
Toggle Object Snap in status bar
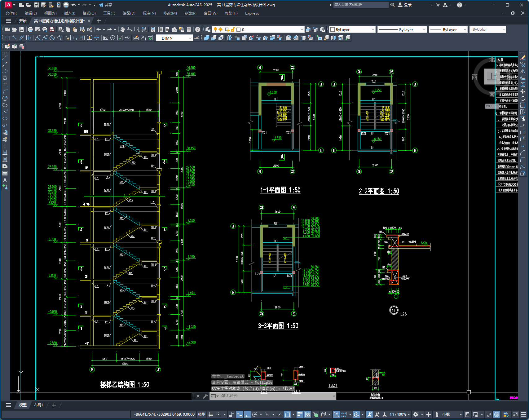(287, 414)
